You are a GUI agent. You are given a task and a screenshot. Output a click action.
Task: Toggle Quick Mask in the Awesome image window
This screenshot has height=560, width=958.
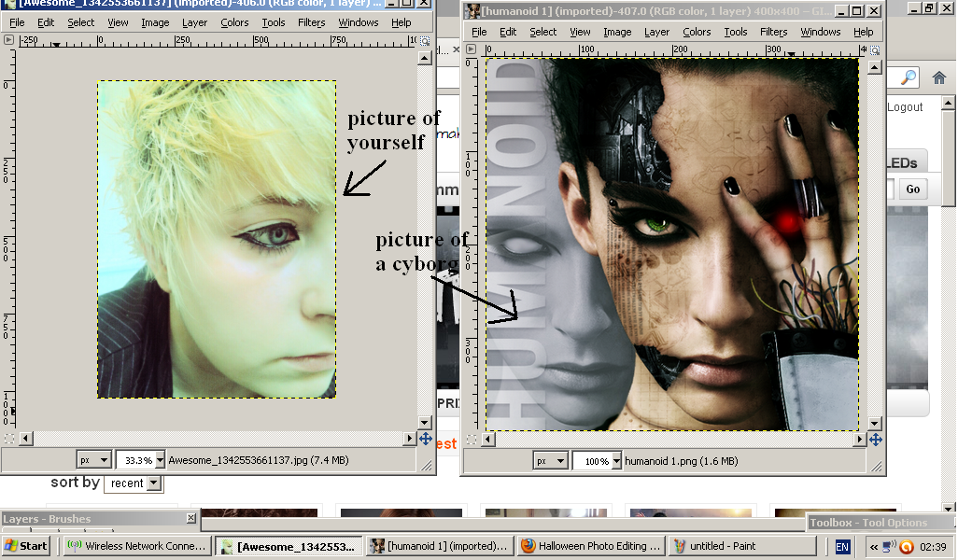click(8, 439)
